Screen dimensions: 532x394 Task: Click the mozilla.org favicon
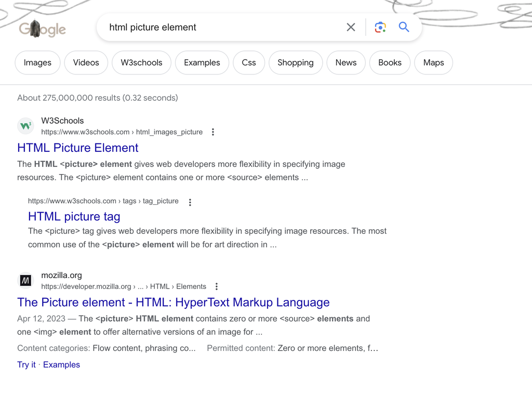(x=25, y=280)
